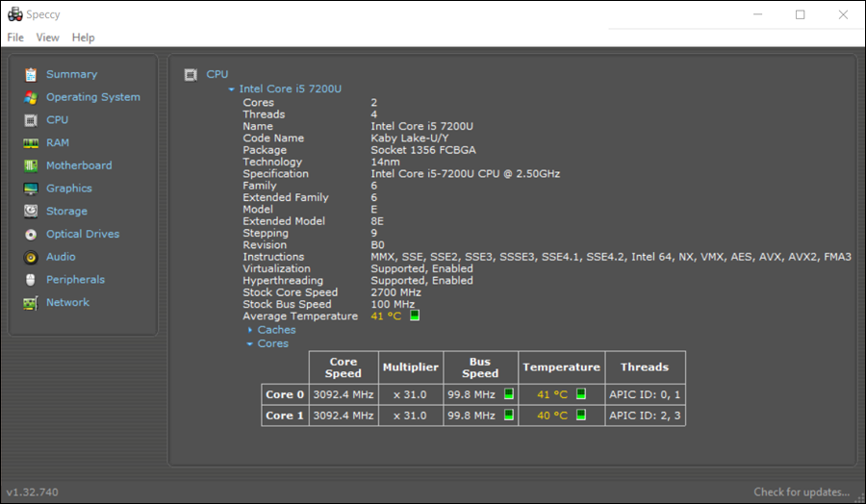Open the View menu
Image resolution: width=866 pixels, height=504 pixels.
tap(47, 38)
